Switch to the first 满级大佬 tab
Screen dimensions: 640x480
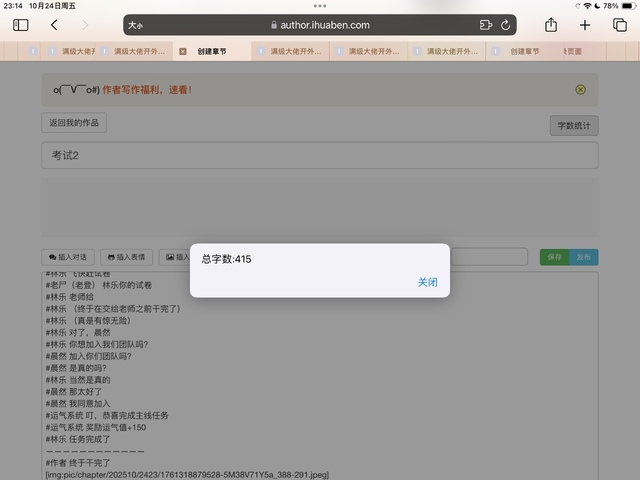click(x=63, y=51)
